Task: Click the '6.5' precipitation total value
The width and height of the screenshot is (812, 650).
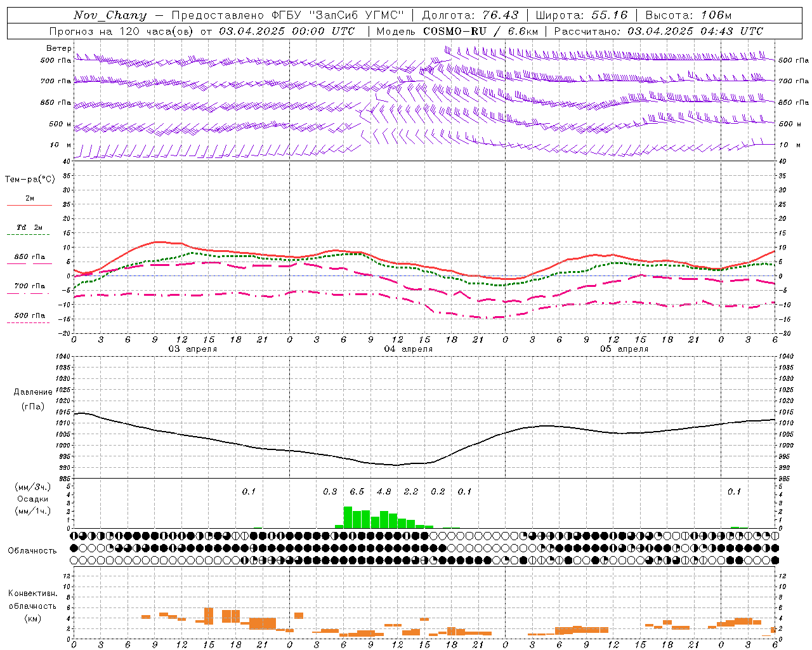Action: tap(357, 491)
